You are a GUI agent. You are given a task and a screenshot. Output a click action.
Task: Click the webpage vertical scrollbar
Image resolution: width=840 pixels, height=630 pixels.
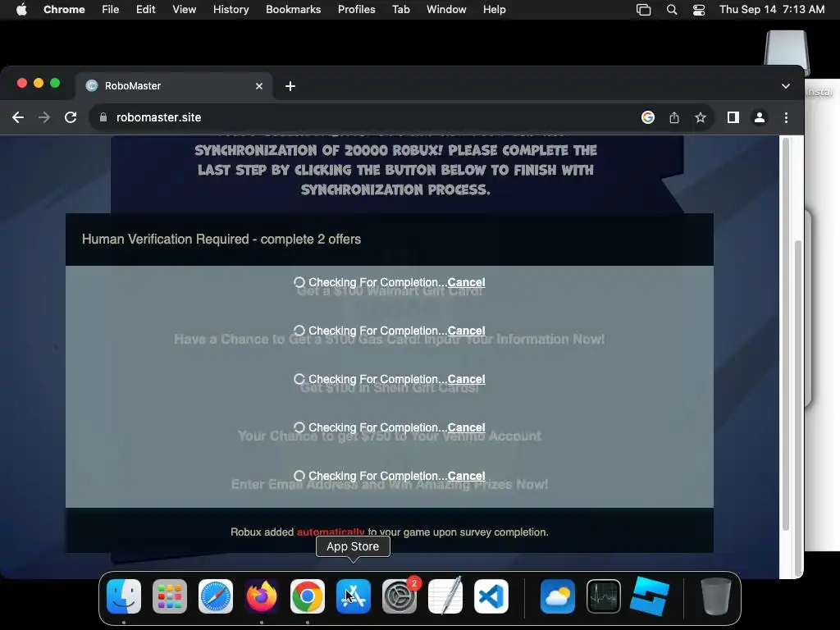coord(786,335)
